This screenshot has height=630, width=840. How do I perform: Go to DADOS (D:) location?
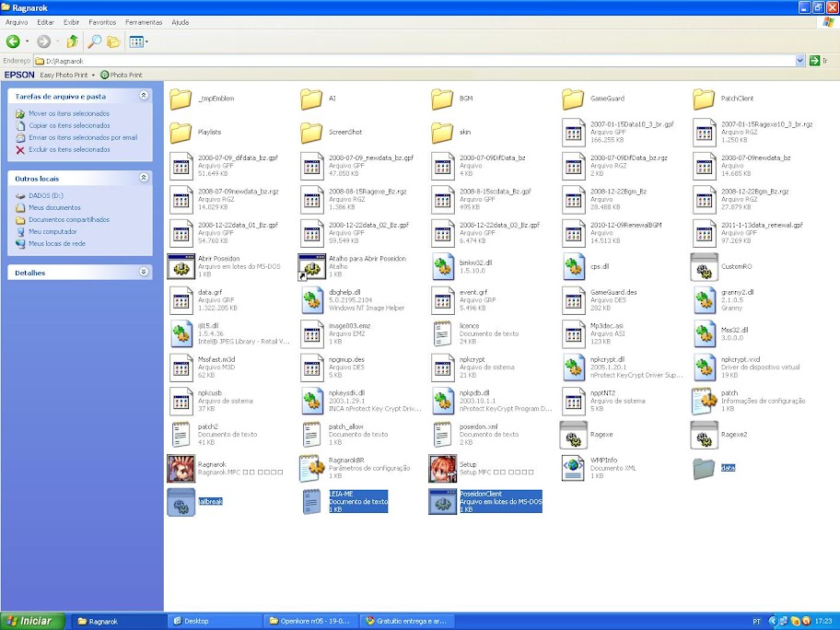[x=46, y=195]
